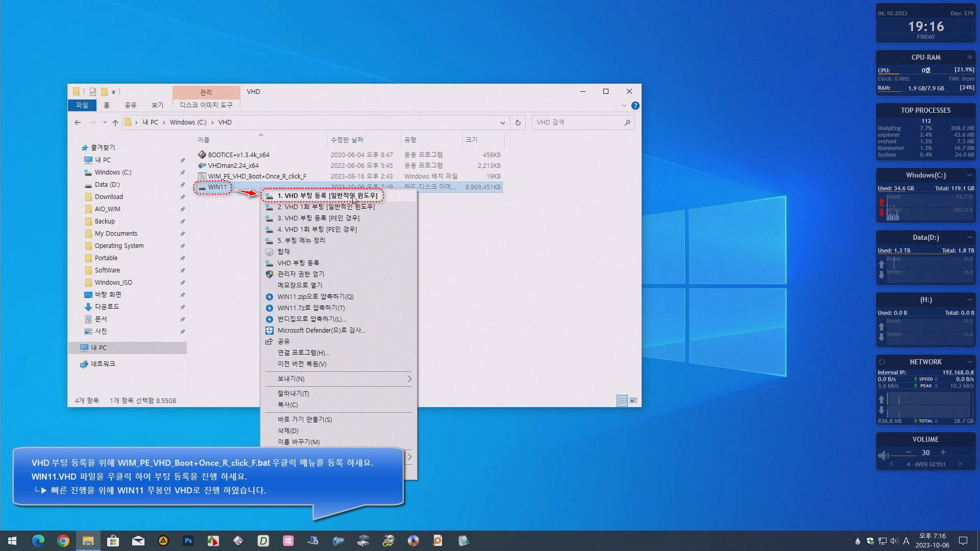Click the search magnifier icon
The height and width of the screenshot is (551, 980).
[x=627, y=122]
